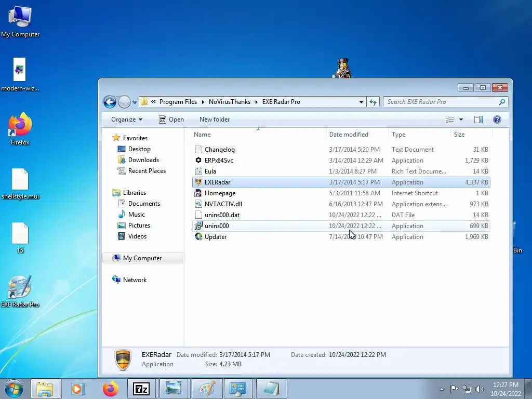This screenshot has height=399, width=532.
Task: Select the unins000.dat file icon
Action: (x=198, y=215)
